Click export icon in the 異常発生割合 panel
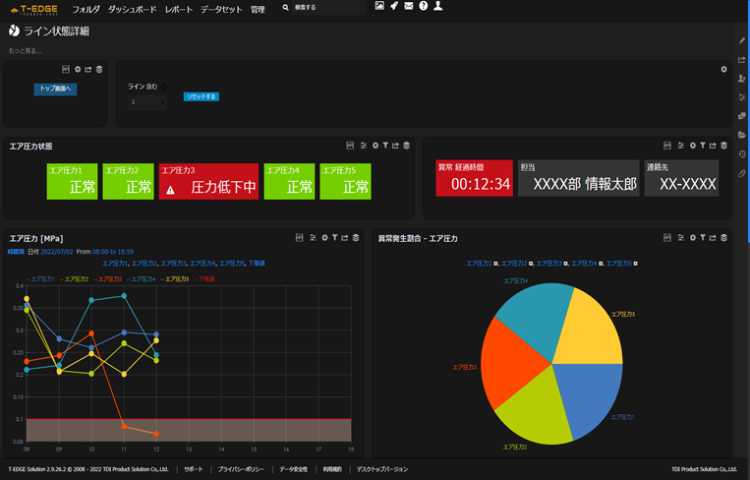The image size is (750, 480). click(713, 238)
